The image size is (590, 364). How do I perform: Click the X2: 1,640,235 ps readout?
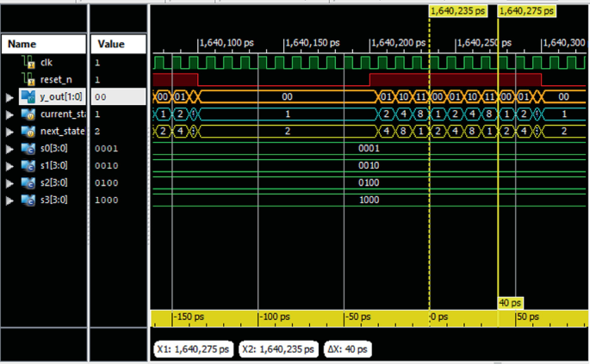[276, 349]
